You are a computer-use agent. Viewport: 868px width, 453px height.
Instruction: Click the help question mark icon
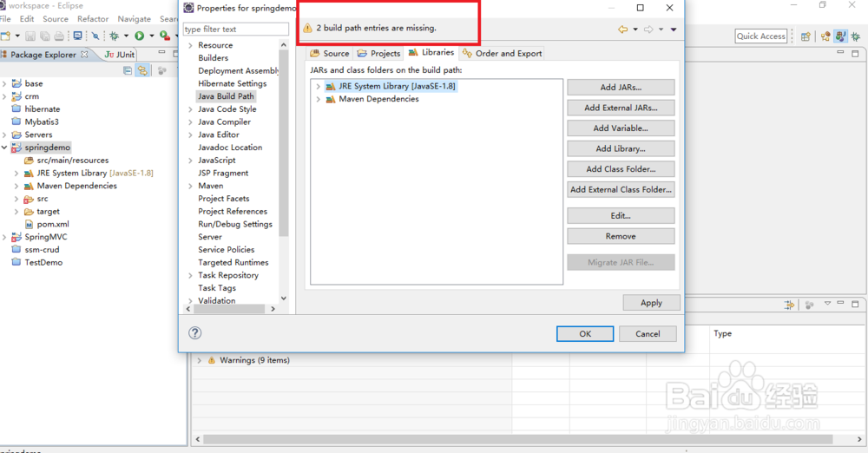194,333
